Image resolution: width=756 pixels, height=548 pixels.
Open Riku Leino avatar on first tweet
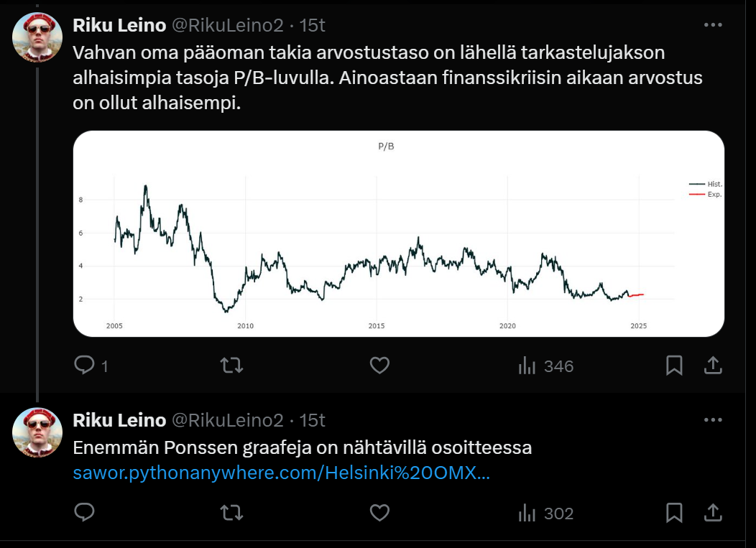point(37,37)
